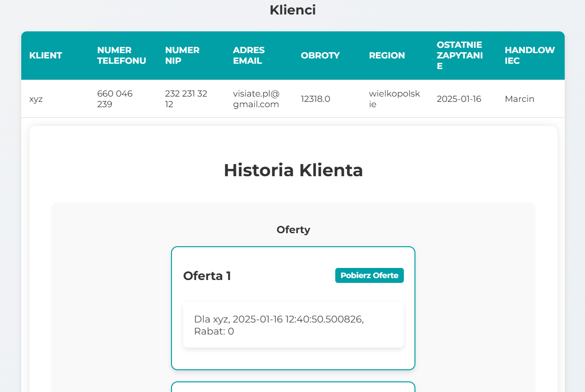Image resolution: width=585 pixels, height=392 pixels.
Task: Click the Oferty section title
Action: [x=293, y=230]
